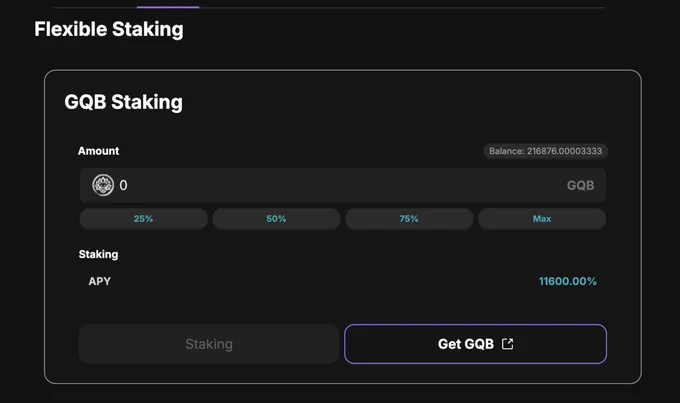The width and height of the screenshot is (680, 403).
Task: Click the GQB currency suffix in amount field
Action: (x=580, y=185)
